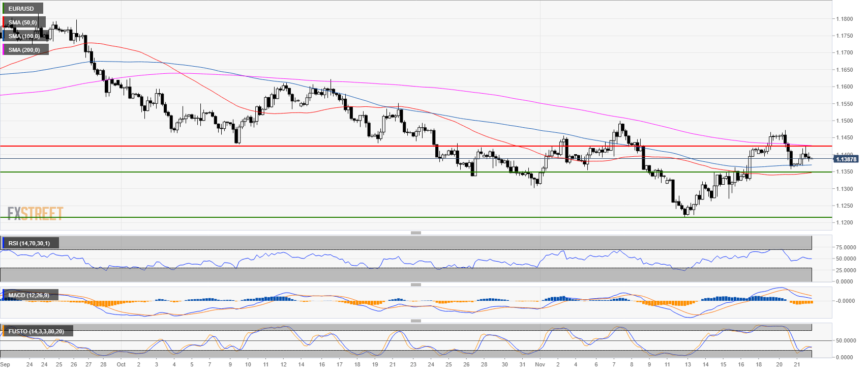Click the green EUR/USD color marker
The image size is (868, 371).
tap(4, 9)
